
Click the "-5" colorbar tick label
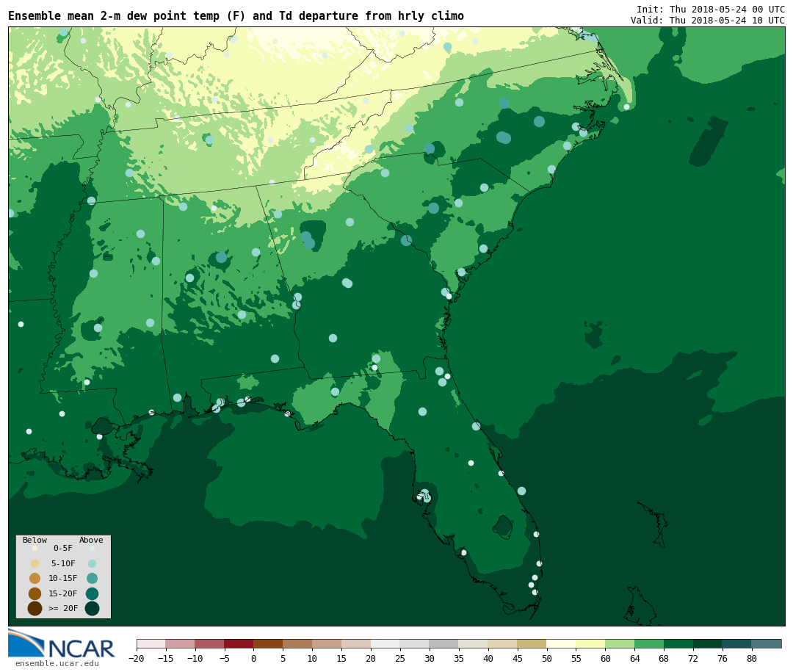[225, 658]
